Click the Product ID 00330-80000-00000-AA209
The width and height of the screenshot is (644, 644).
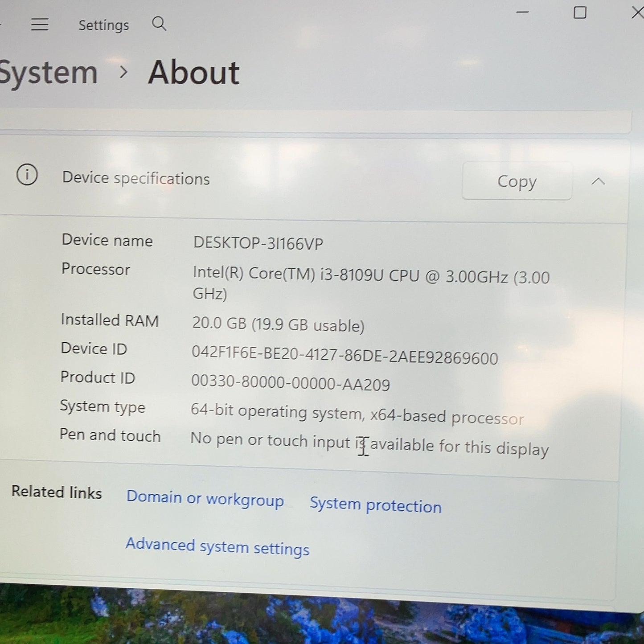pos(291,383)
